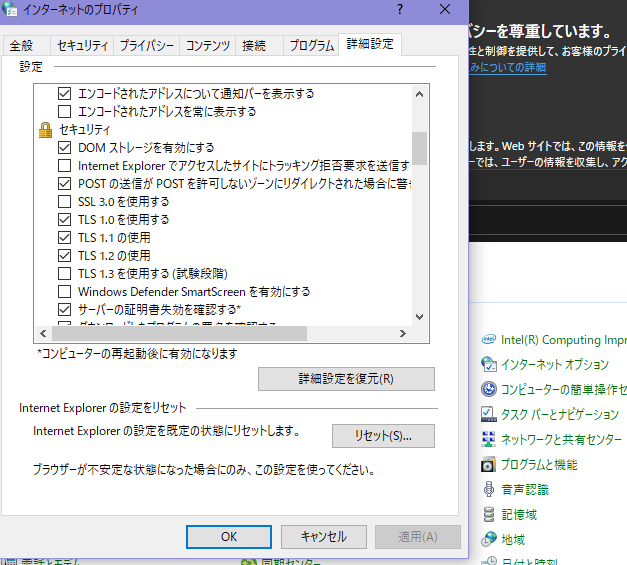Click horizontal scroll right arrow
This screenshot has width=627, height=565.
403,333
